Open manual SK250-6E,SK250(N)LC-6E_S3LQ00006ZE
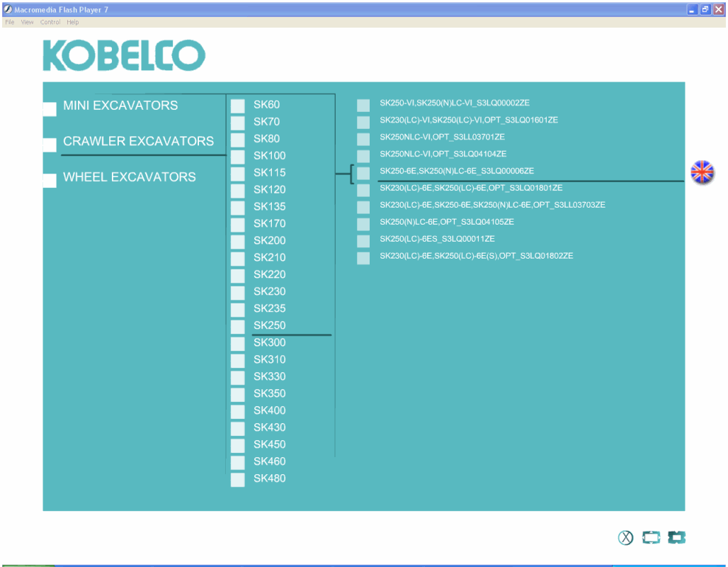728x567 pixels. coord(457,171)
